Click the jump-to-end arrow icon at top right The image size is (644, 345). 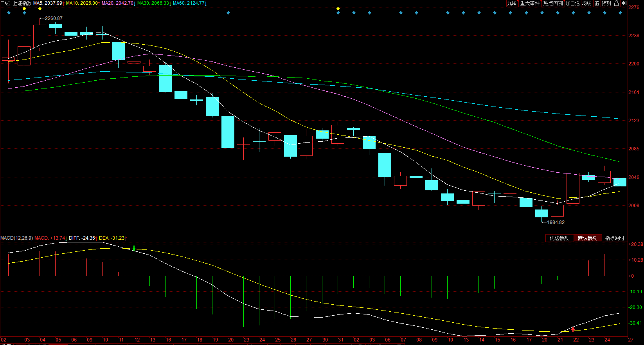[x=624, y=3]
